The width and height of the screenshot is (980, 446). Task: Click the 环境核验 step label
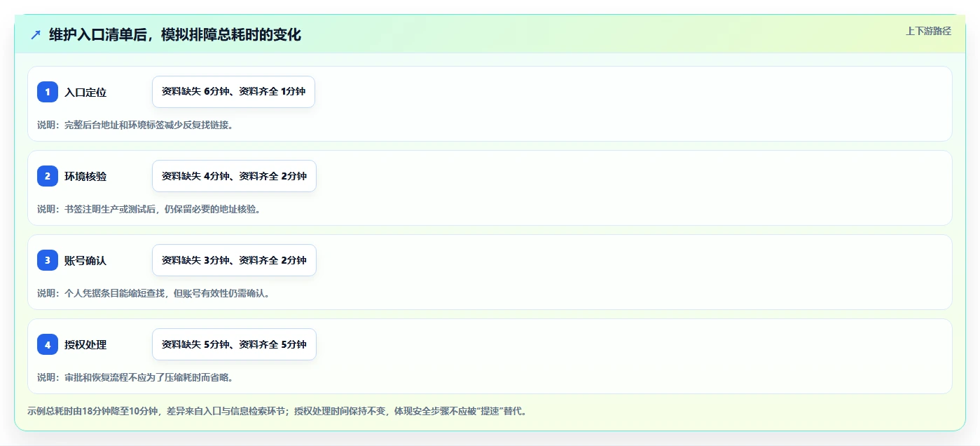[x=85, y=176]
